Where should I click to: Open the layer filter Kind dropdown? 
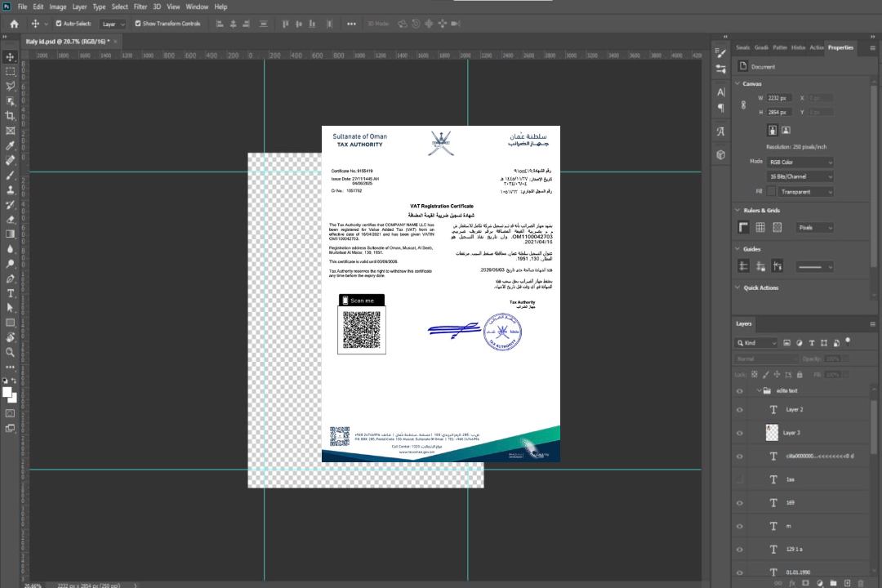pyautogui.click(x=756, y=343)
